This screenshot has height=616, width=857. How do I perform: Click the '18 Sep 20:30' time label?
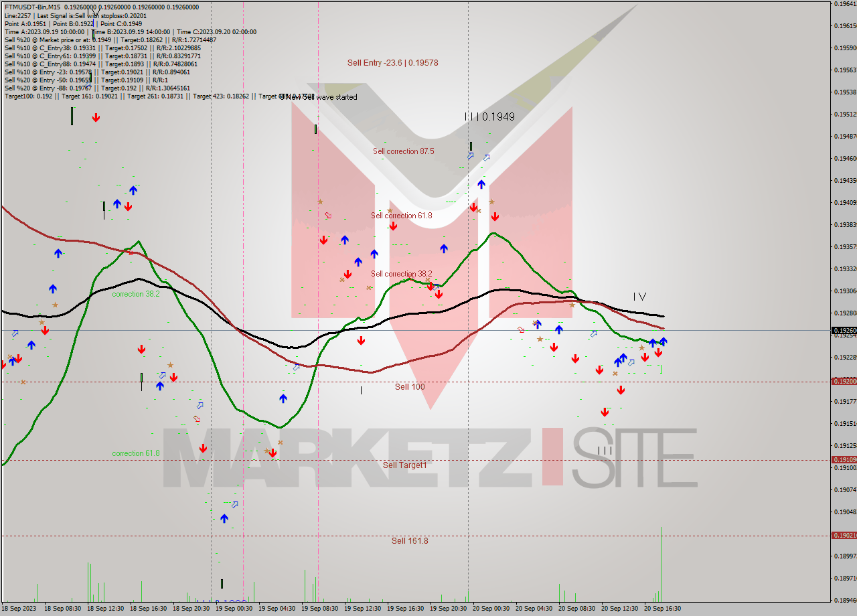tap(191, 609)
